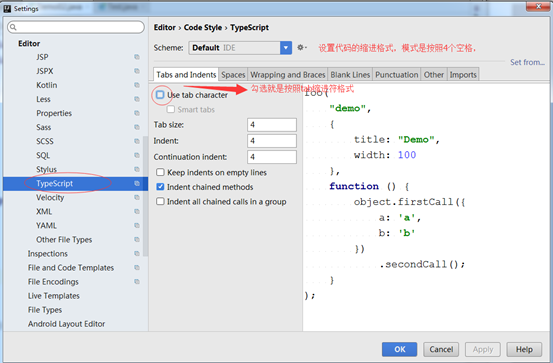The width and height of the screenshot is (553, 363).
Task: Open File and Code Templates
Action: point(71,268)
